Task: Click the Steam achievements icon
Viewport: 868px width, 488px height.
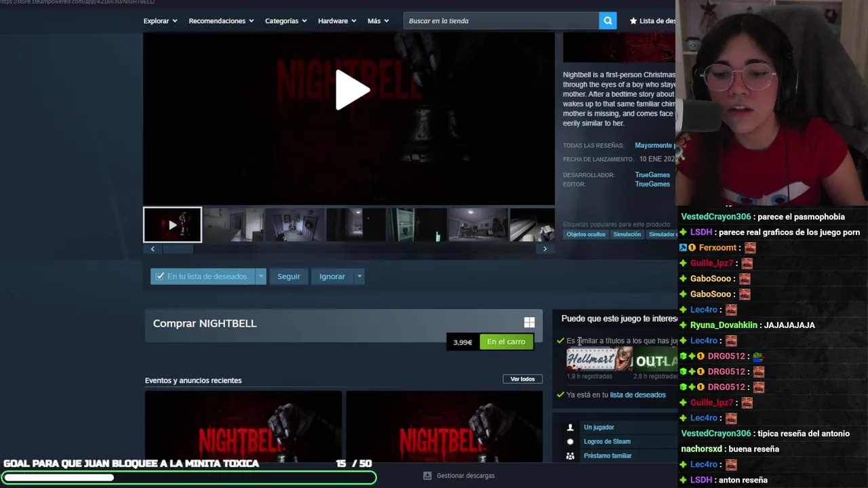Action: [x=570, y=441]
